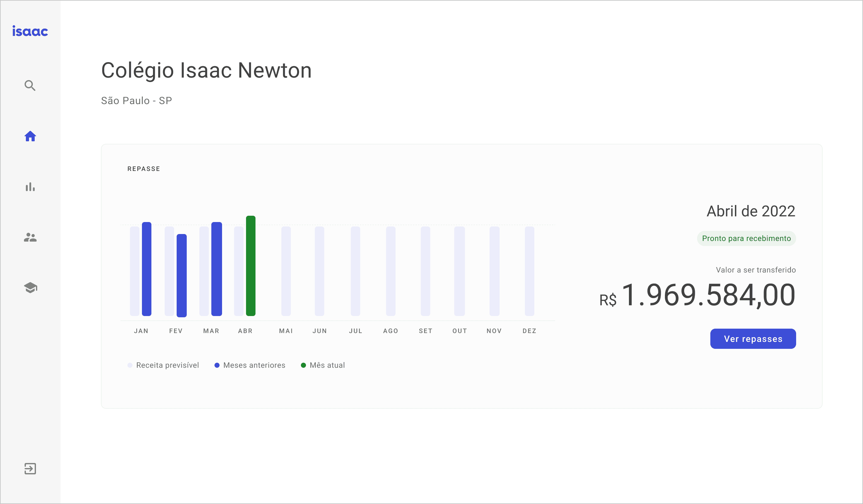
Task: Click the Abril de 2022 heading
Action: (x=751, y=211)
